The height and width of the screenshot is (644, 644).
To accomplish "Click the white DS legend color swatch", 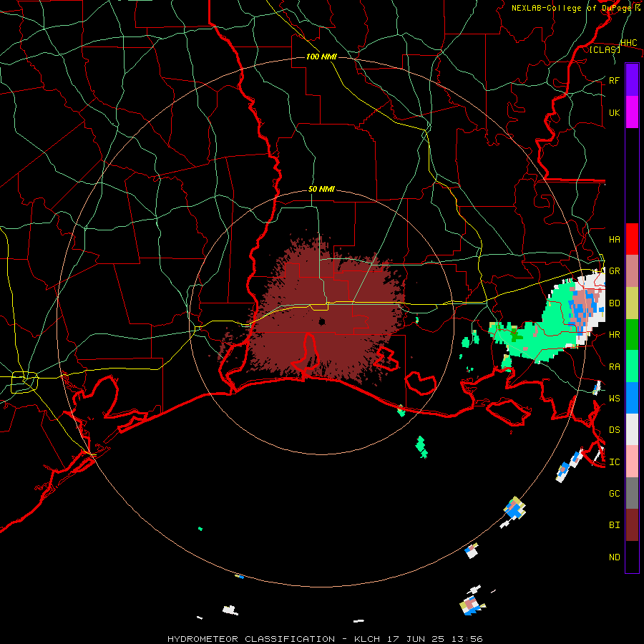I will [x=632, y=429].
